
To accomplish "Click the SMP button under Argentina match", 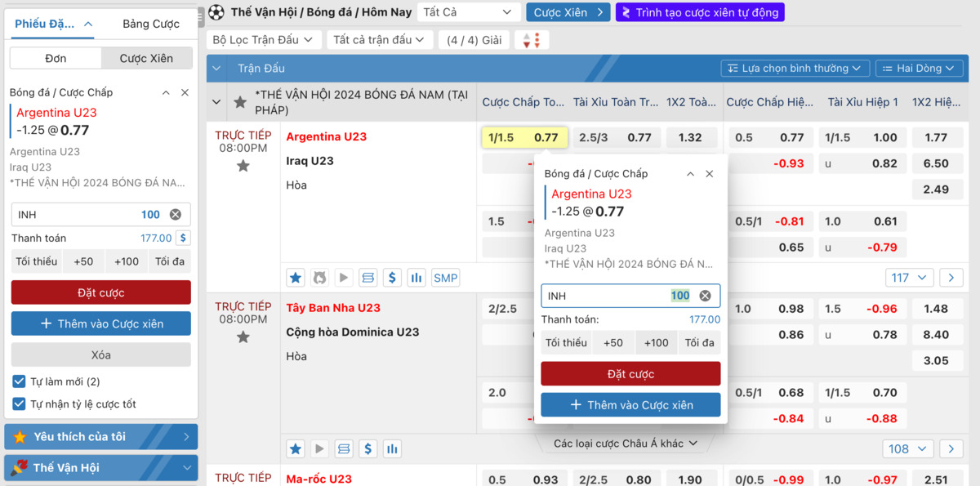I will click(445, 278).
